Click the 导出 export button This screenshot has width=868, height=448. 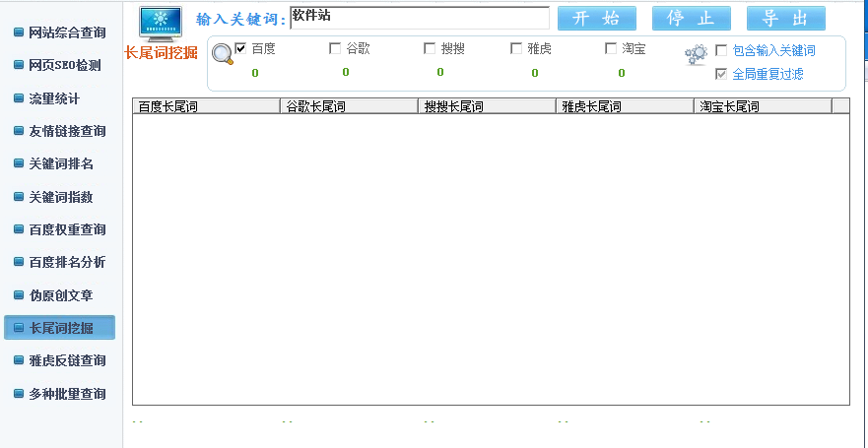[x=785, y=19]
